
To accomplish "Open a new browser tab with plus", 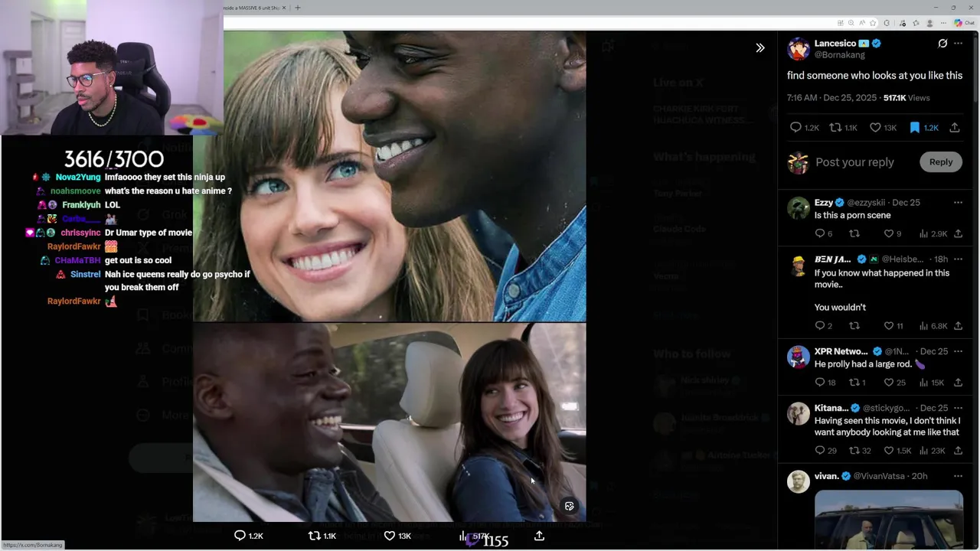I will point(298,8).
